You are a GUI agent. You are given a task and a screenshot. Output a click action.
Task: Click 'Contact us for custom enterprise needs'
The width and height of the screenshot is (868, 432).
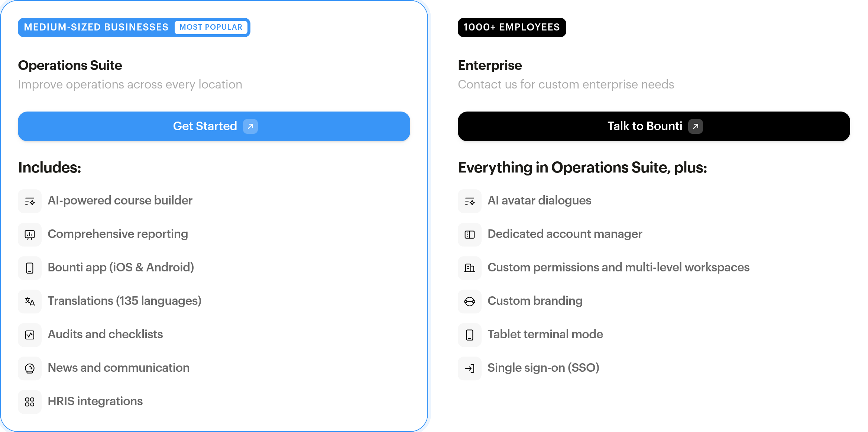(566, 85)
